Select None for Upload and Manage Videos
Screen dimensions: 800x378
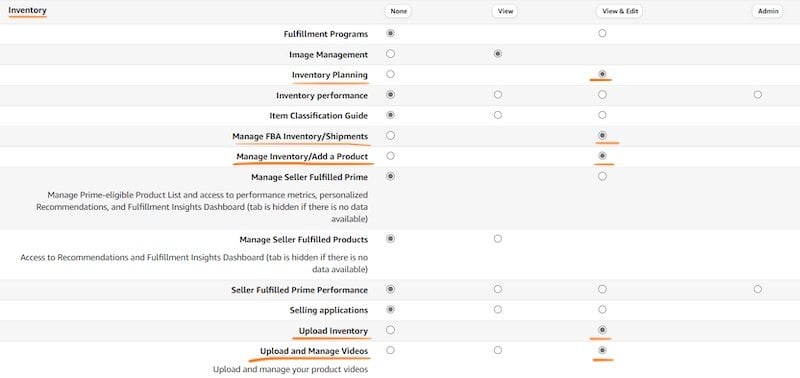coord(390,350)
